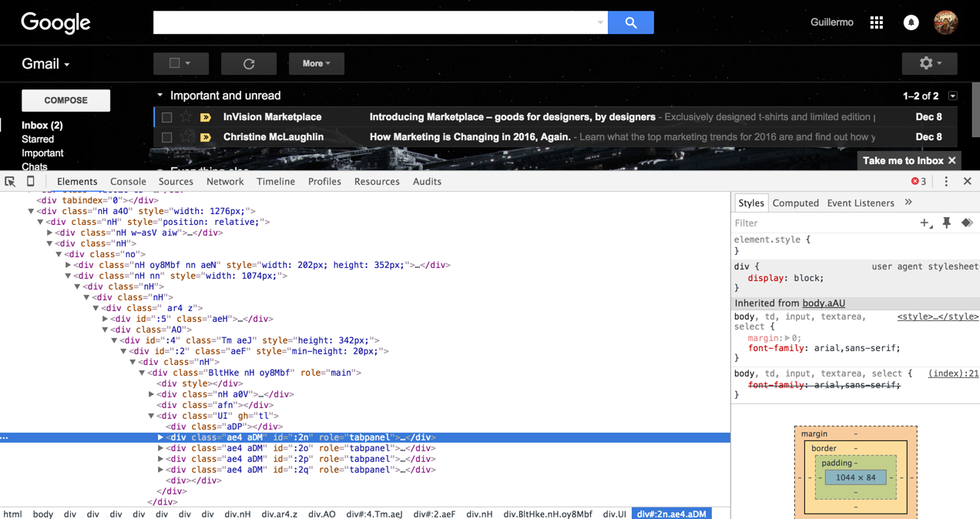This screenshot has height=519, width=980.
Task: Switch to the Sources tab
Action: 176,182
